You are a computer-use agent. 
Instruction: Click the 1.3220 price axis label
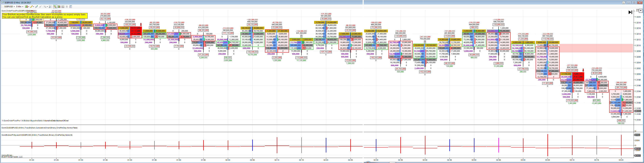pos(638,17)
